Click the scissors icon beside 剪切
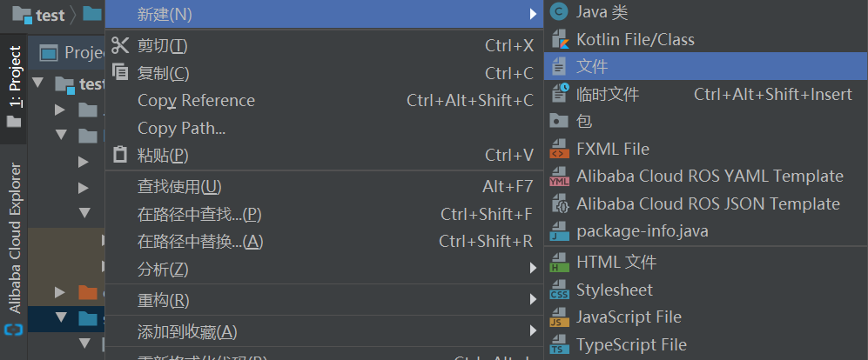 120,45
